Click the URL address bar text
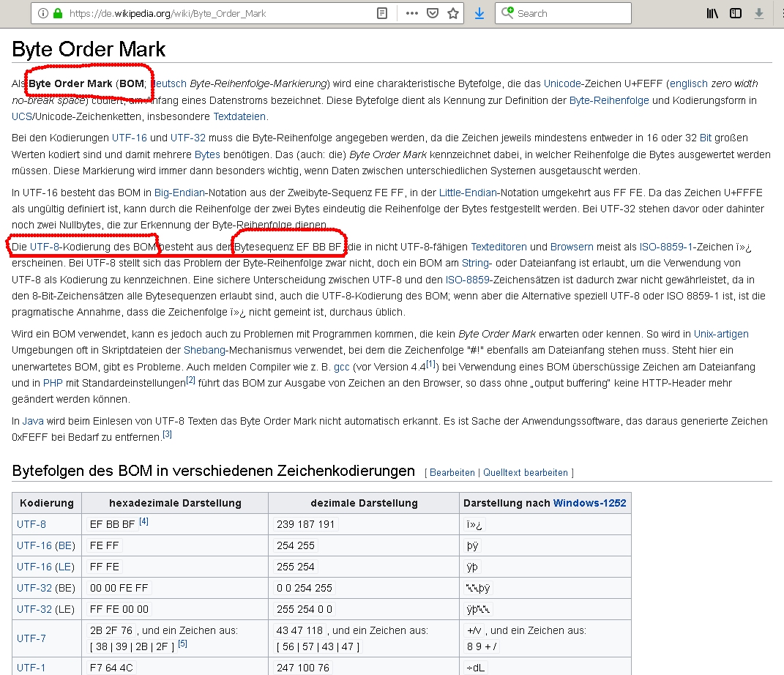Image resolution: width=784 pixels, height=675 pixels. [168, 13]
